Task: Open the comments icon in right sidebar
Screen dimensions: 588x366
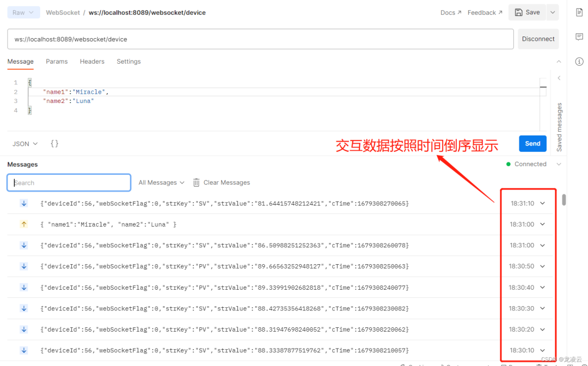Action: point(579,36)
